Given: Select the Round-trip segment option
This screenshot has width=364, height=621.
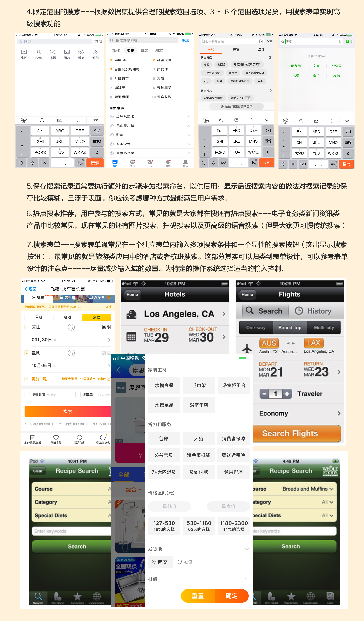Looking at the screenshot, I should coord(290,328).
